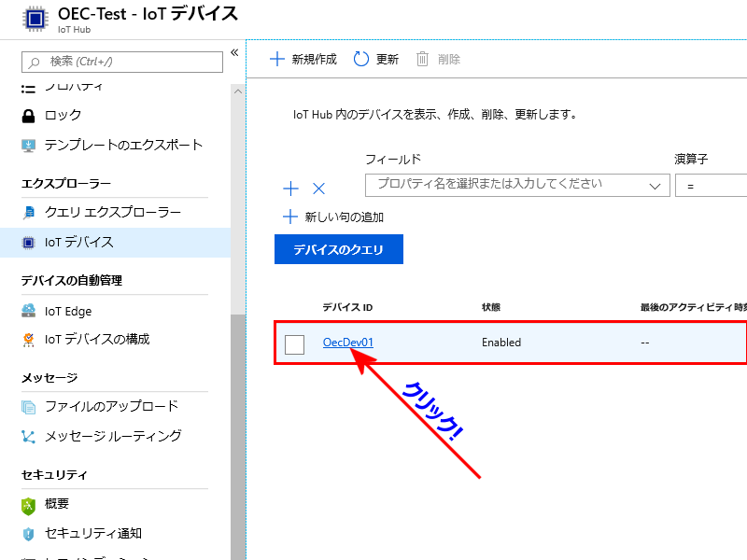
Task: Click the blue X to remove filter clause
Action: point(318,189)
